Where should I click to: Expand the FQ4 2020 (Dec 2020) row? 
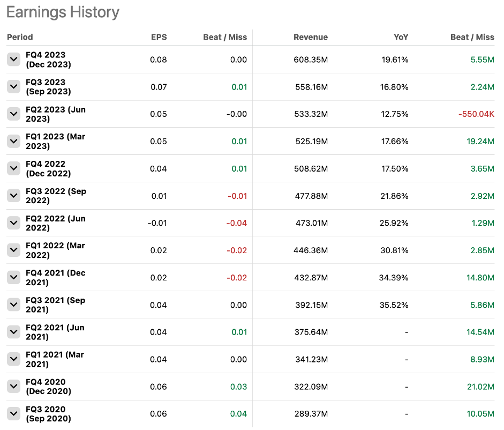point(13,387)
